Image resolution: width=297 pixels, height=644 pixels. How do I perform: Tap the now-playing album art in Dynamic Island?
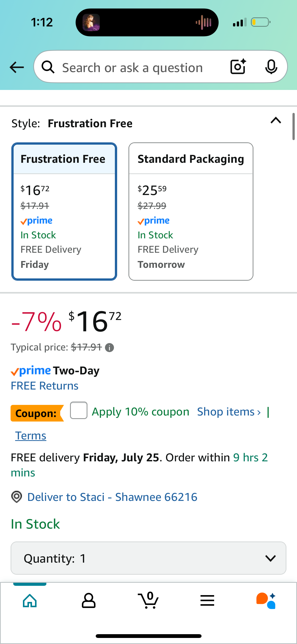[91, 22]
